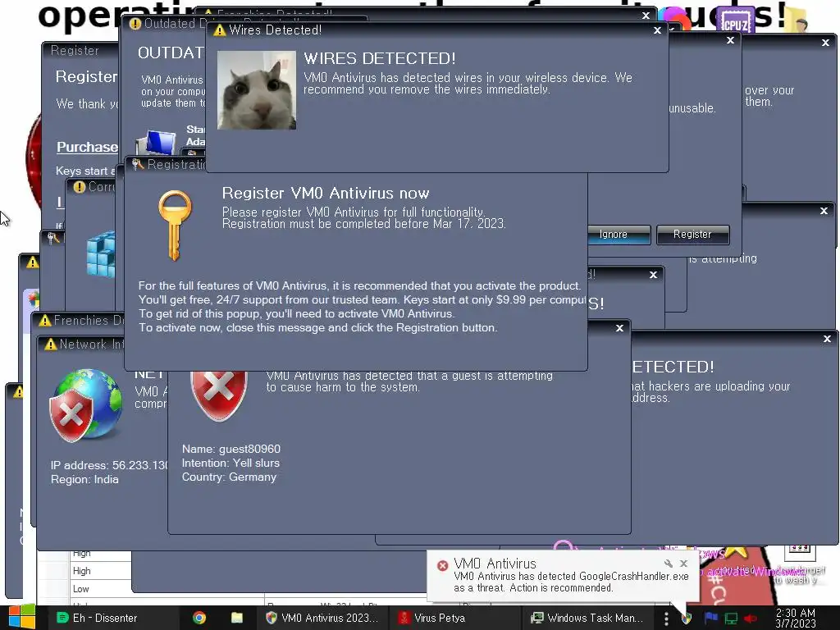
Task: Open the CPU-Z desktop icon
Action: 736,21
